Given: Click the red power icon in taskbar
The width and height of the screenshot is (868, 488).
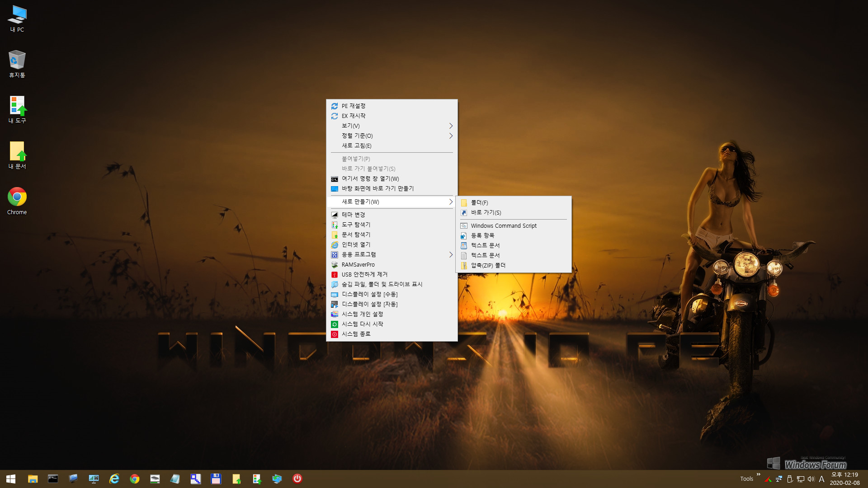Looking at the screenshot, I should (x=297, y=479).
